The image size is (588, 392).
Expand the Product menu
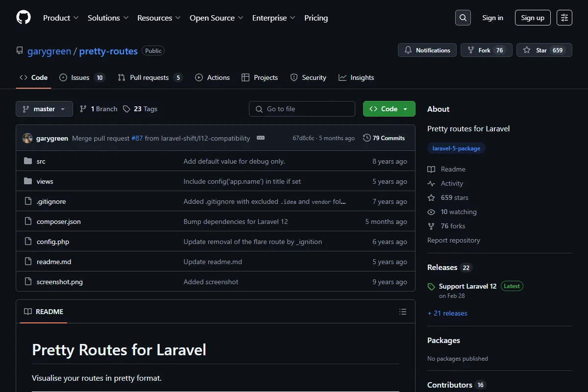tap(61, 18)
